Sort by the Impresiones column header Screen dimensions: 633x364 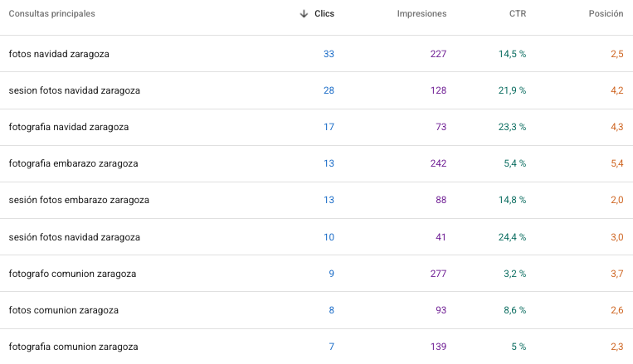421,14
